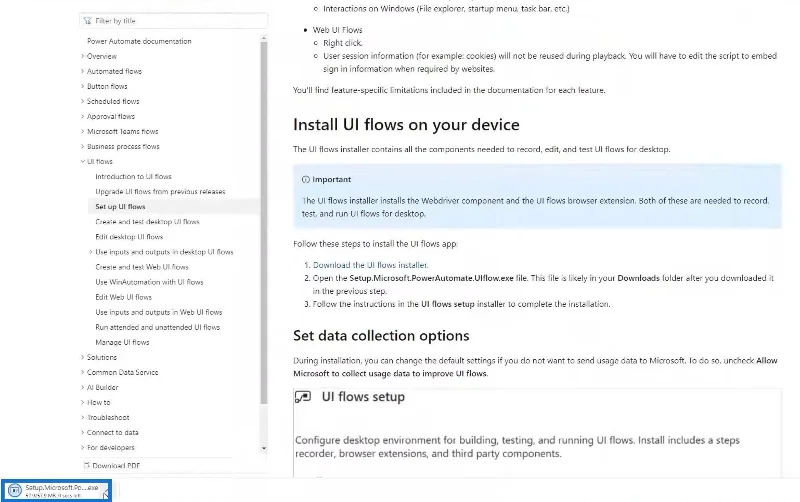800x502 pixels.
Task: Expand the Solutions section
Action: point(102,357)
